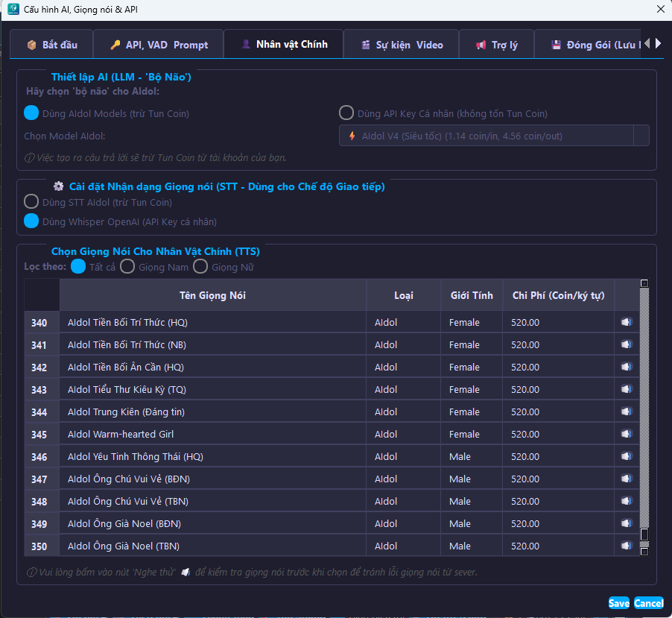Viewport: 672px width, 618px height.
Task: Play sample for AIdol Ông Chú Vui Vẻ (TBN)
Action: coord(627,500)
